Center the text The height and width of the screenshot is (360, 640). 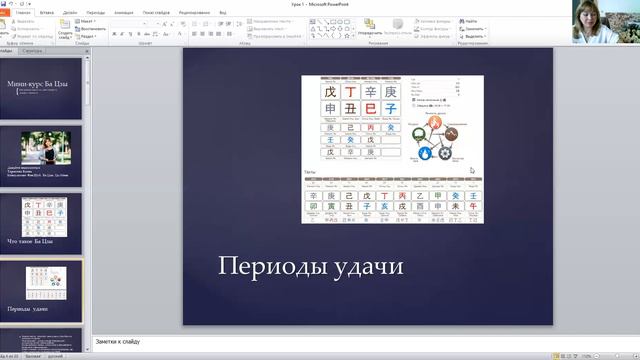tap(202, 34)
